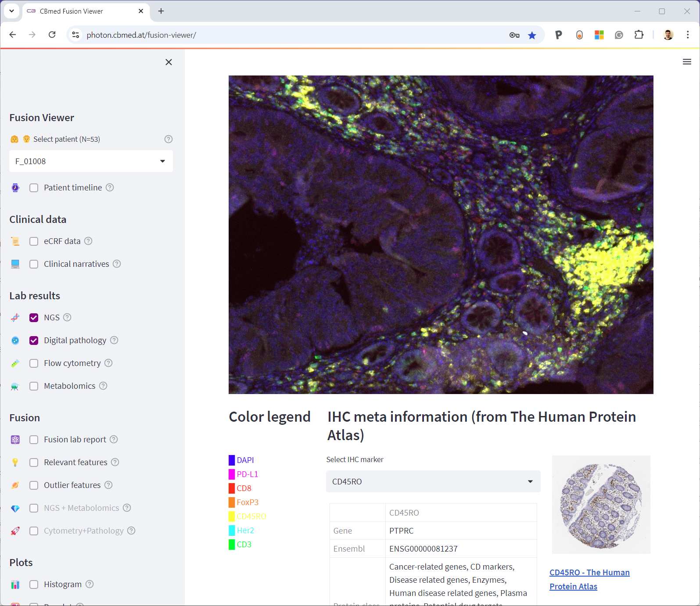Bookmark this page with star icon
The height and width of the screenshot is (606, 700).
(x=532, y=35)
